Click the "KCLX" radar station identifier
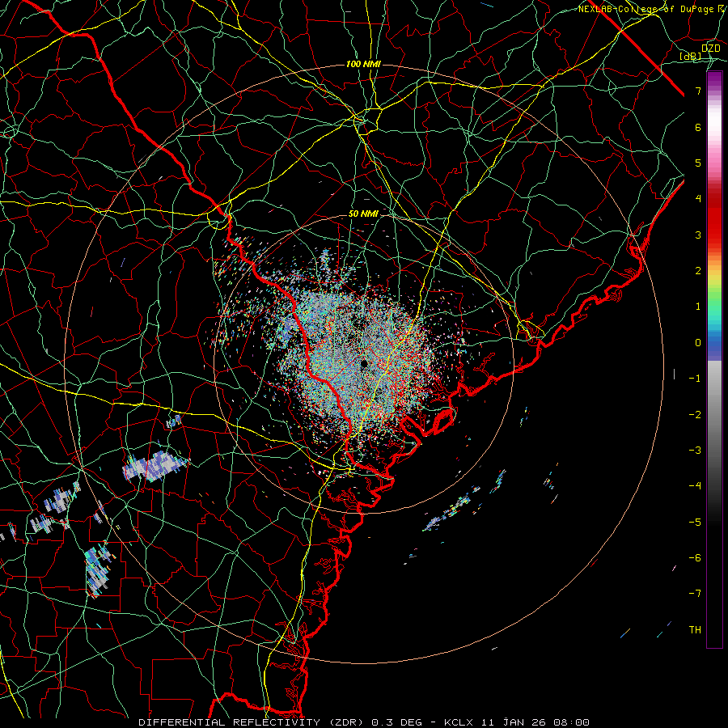 coord(459,722)
